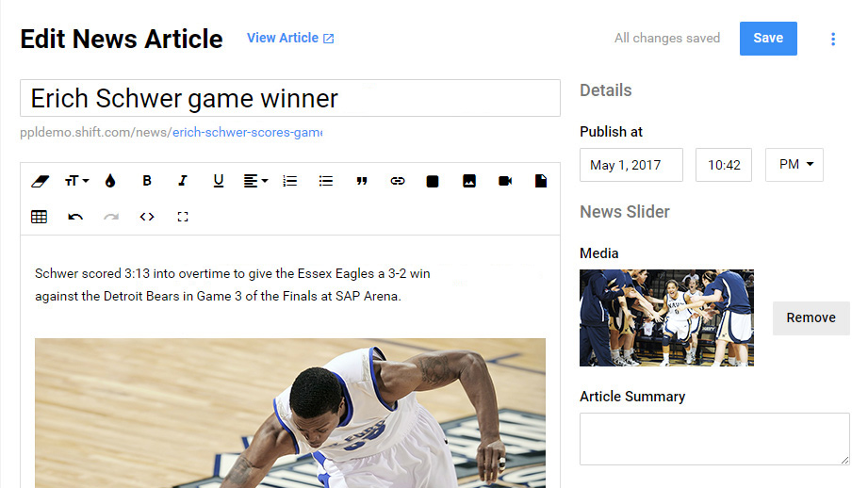Open the AM/PM selector

(794, 164)
